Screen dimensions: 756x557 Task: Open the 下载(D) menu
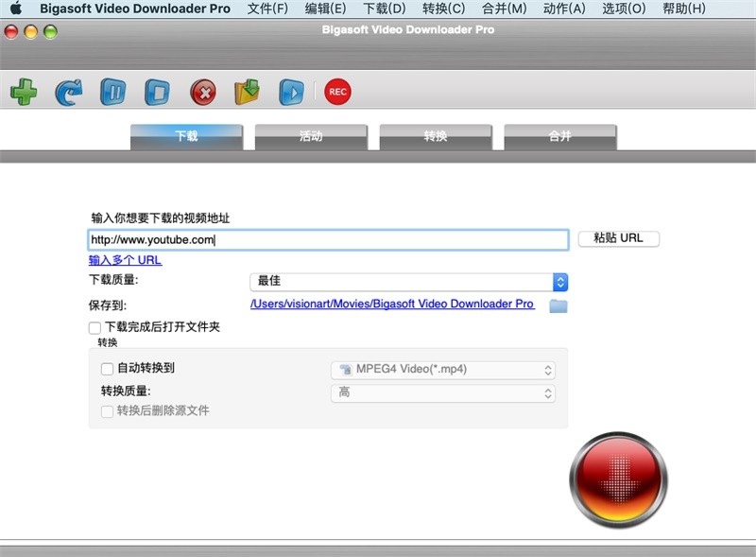[385, 9]
